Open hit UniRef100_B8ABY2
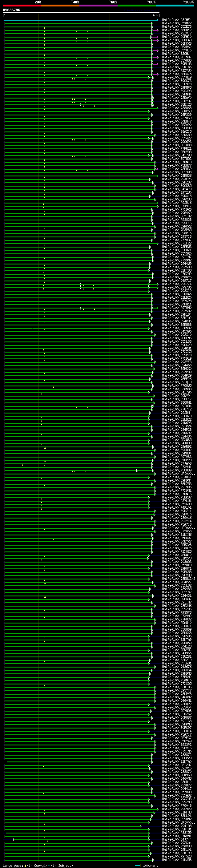 pyautogui.click(x=177, y=30)
